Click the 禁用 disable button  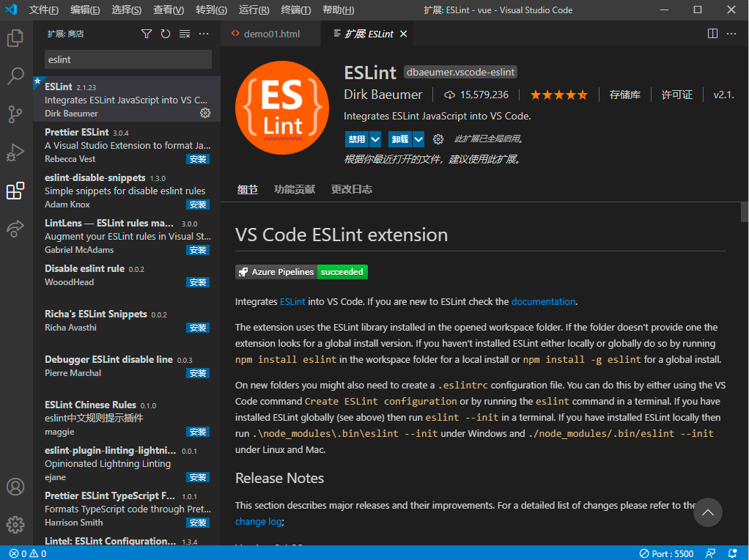pos(357,139)
